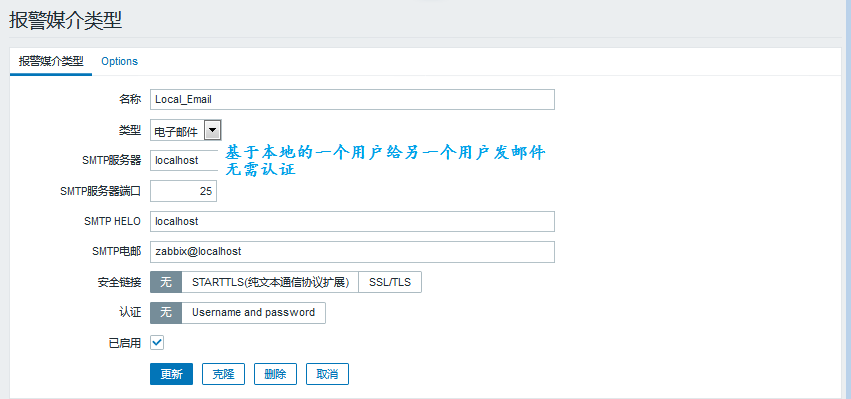Click the SMTP电邮 zabbix@localhost field

coord(352,252)
